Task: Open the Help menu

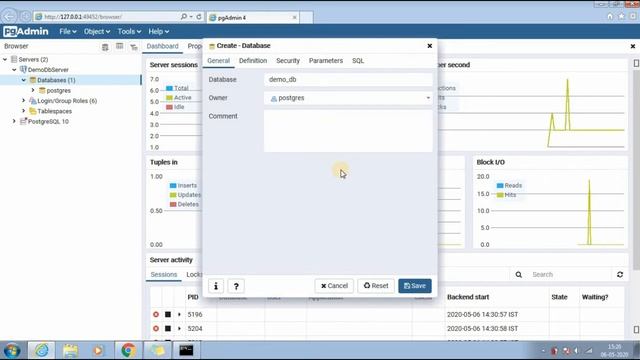Action: click(158, 31)
